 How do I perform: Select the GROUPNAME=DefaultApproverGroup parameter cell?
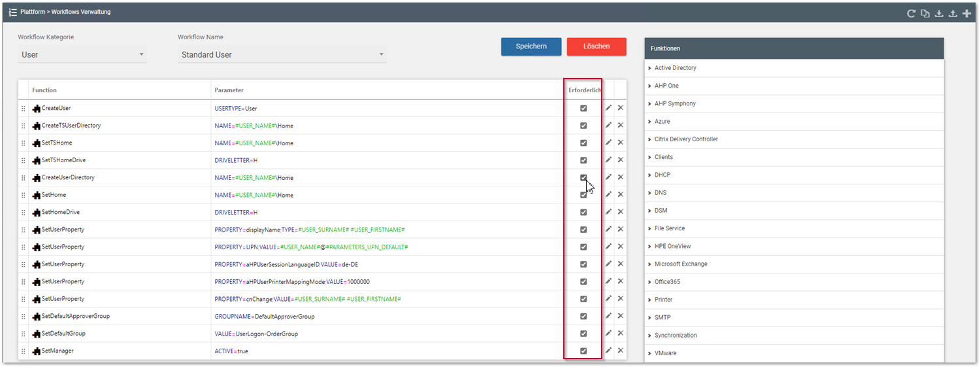388,316
